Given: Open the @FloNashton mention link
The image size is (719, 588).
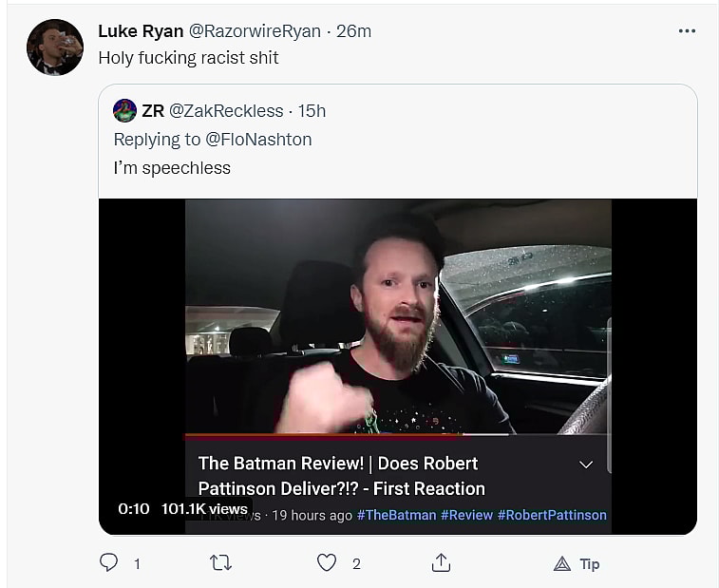Looking at the screenshot, I should point(258,140).
